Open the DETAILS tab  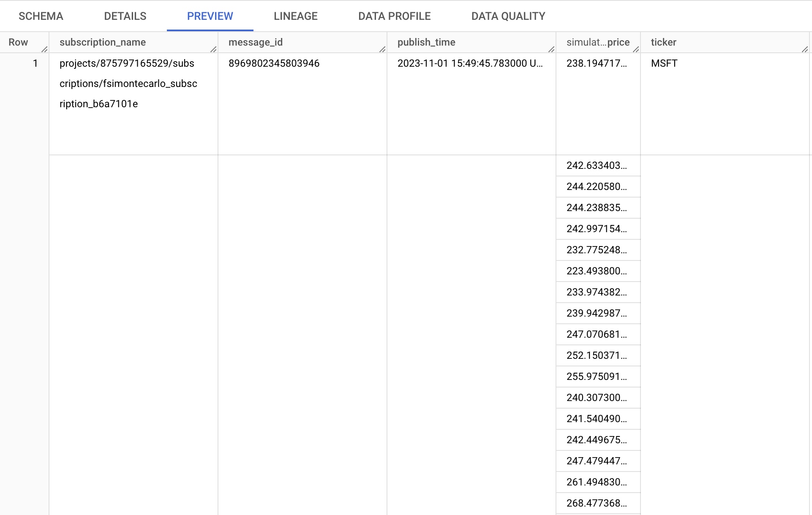125,16
